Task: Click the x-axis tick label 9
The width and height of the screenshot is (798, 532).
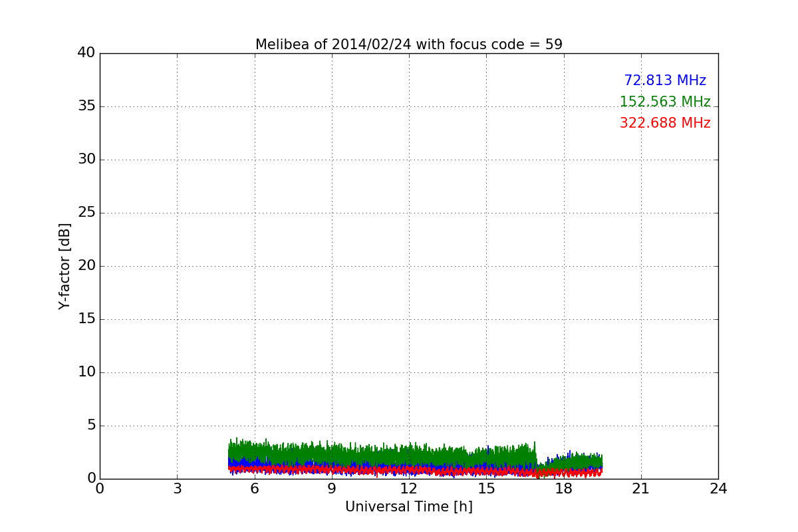Action: 332,489
